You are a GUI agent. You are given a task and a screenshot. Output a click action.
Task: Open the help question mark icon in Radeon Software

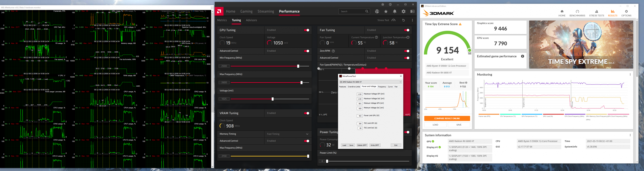pos(390,5)
